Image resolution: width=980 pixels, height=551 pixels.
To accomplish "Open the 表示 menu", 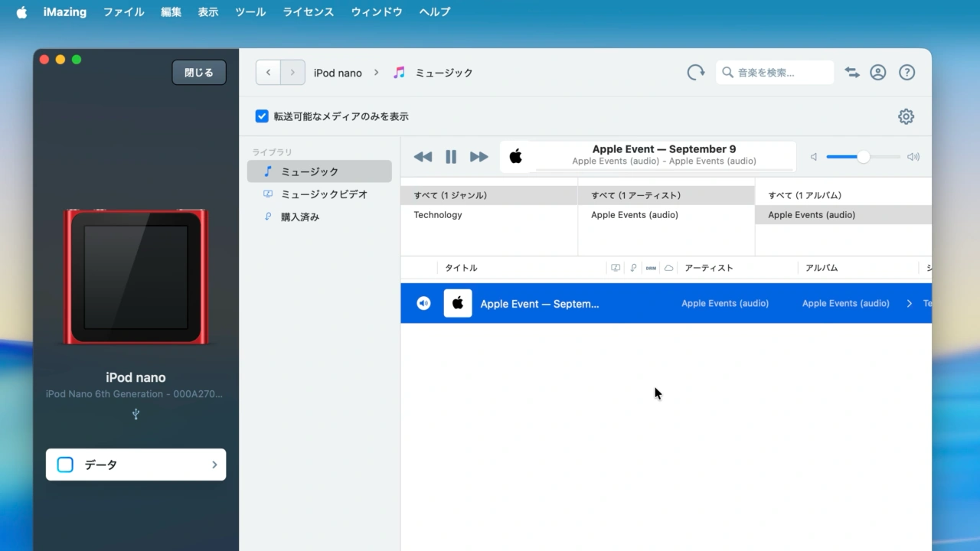I will tap(208, 12).
